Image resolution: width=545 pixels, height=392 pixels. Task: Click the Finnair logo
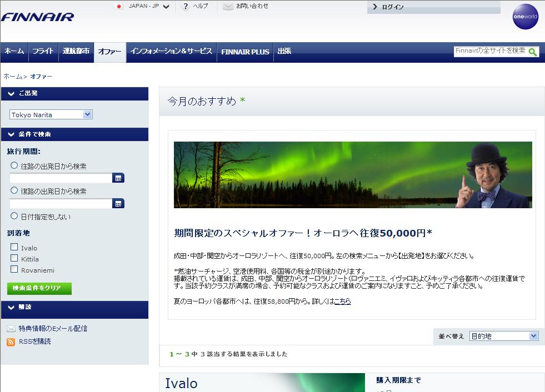[x=38, y=17]
